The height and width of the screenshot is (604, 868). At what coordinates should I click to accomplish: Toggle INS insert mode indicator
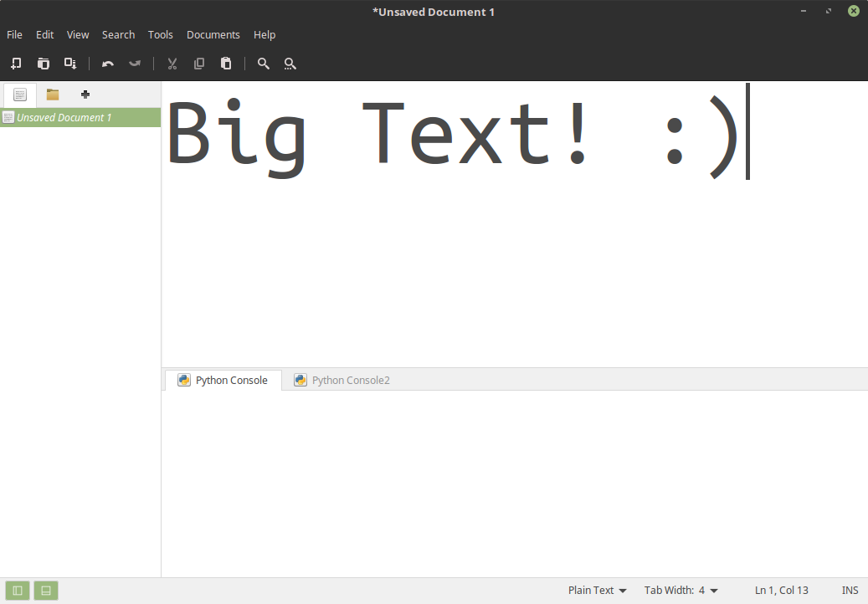click(x=850, y=591)
